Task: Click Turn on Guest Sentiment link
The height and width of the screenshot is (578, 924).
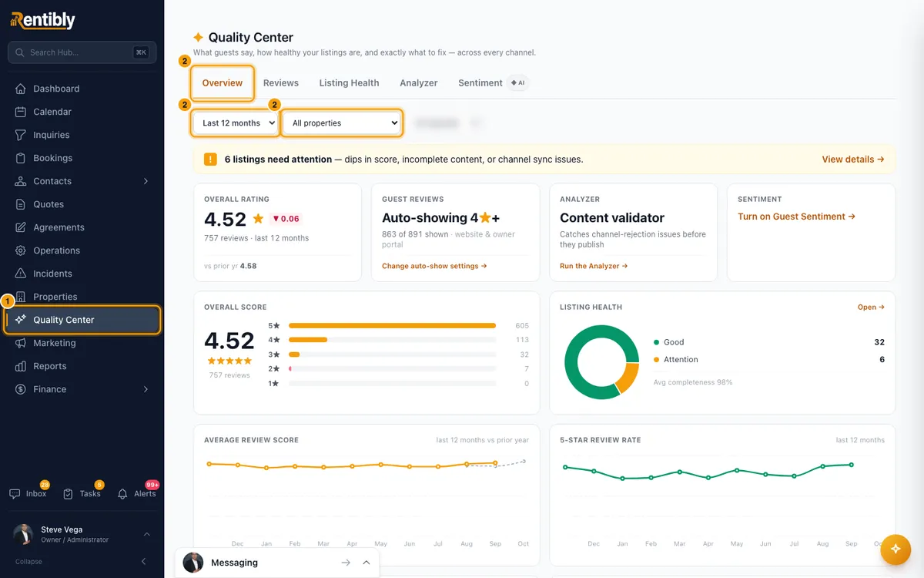Action: (796, 217)
